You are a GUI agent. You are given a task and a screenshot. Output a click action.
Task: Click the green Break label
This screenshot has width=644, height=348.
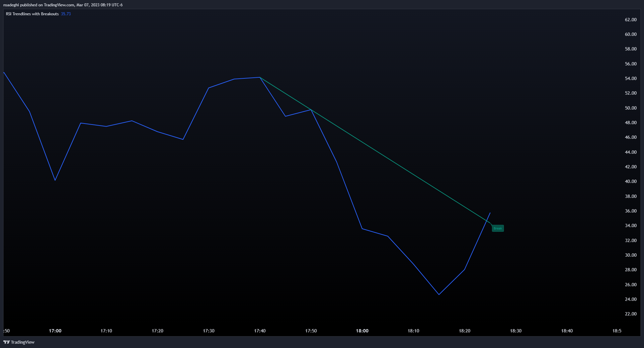tap(498, 228)
